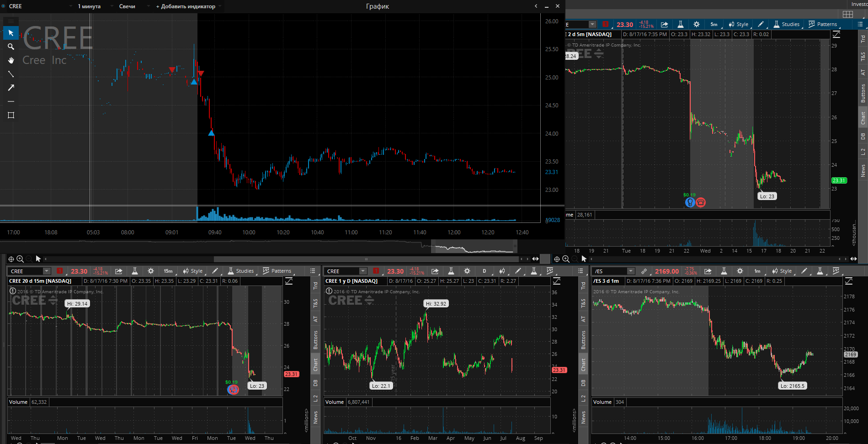Open Studies on the 5m chart toolbar
868x444 pixels.
click(787, 24)
